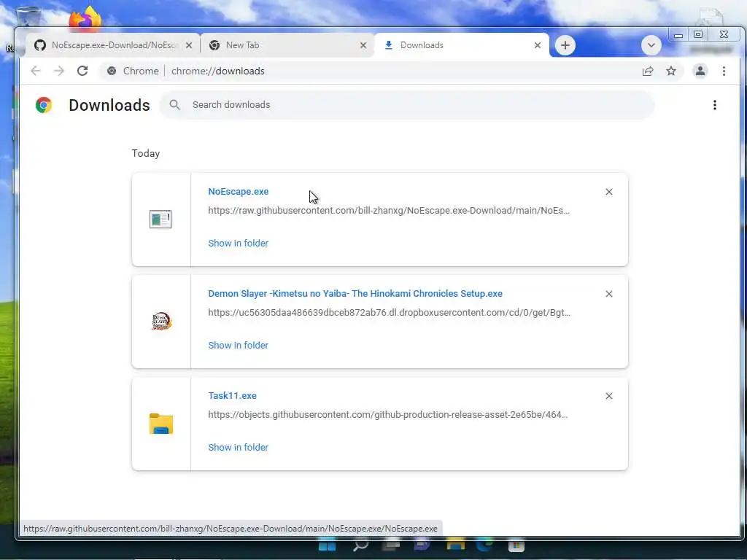Close the New Tab tab
Image resolution: width=747 pixels, height=560 pixels.
tap(363, 45)
